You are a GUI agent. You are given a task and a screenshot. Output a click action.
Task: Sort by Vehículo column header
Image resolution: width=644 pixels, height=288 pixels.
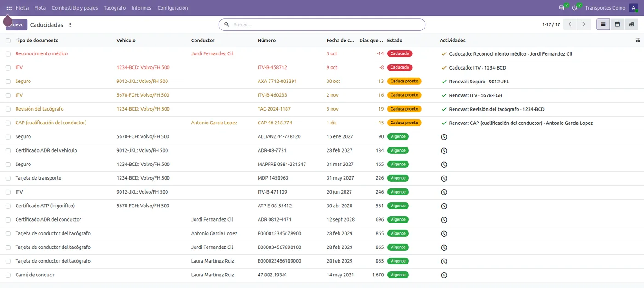[x=126, y=41]
